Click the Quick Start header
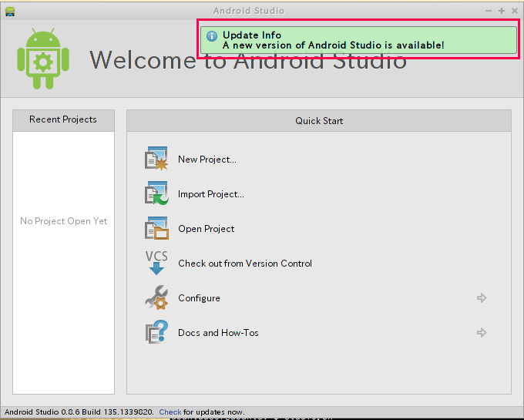524x420 pixels. [x=319, y=121]
